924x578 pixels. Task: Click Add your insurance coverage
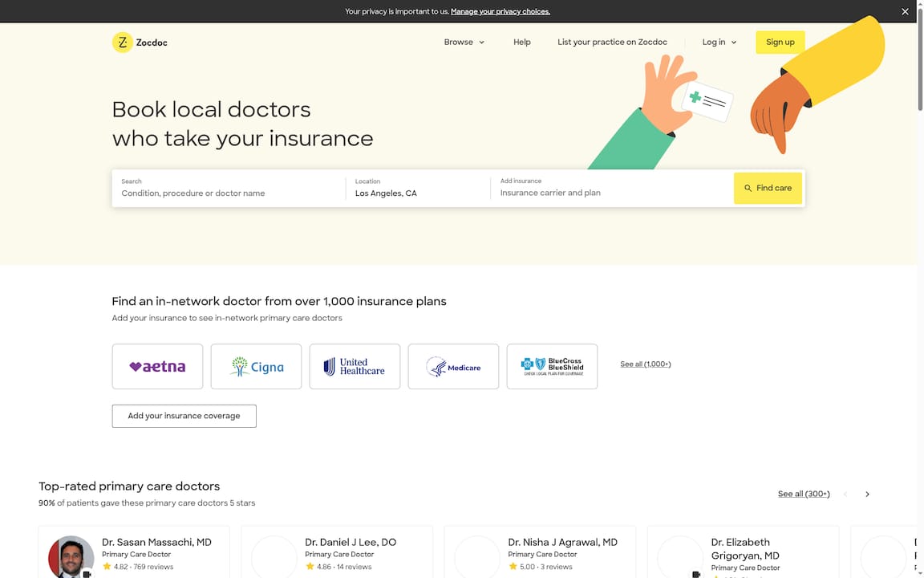point(184,416)
